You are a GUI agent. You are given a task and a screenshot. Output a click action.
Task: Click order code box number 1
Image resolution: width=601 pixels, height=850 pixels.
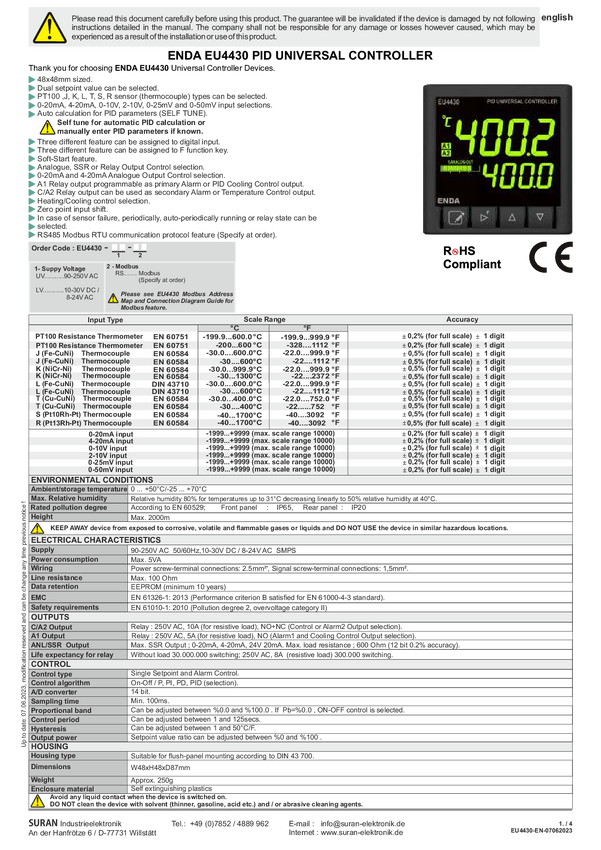click(x=118, y=248)
